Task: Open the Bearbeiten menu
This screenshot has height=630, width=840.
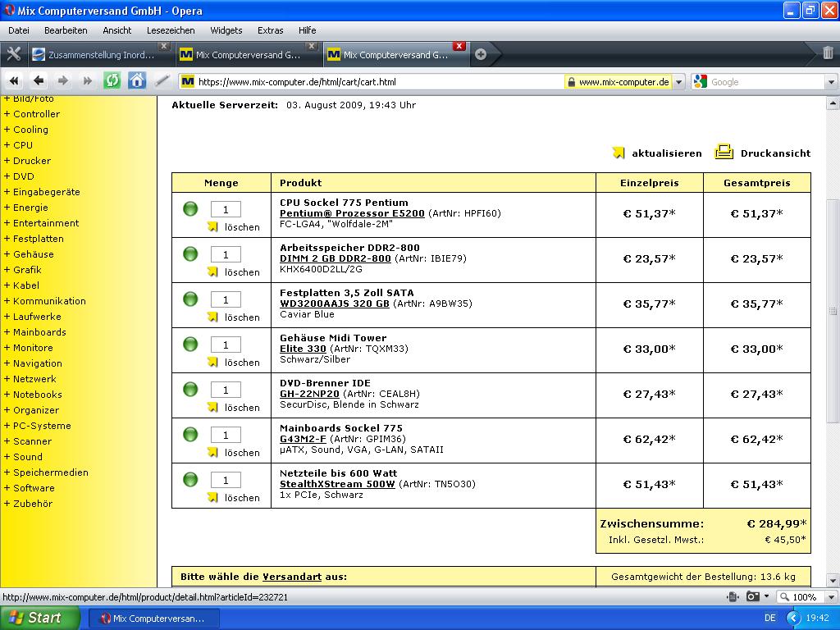Action: click(x=66, y=30)
